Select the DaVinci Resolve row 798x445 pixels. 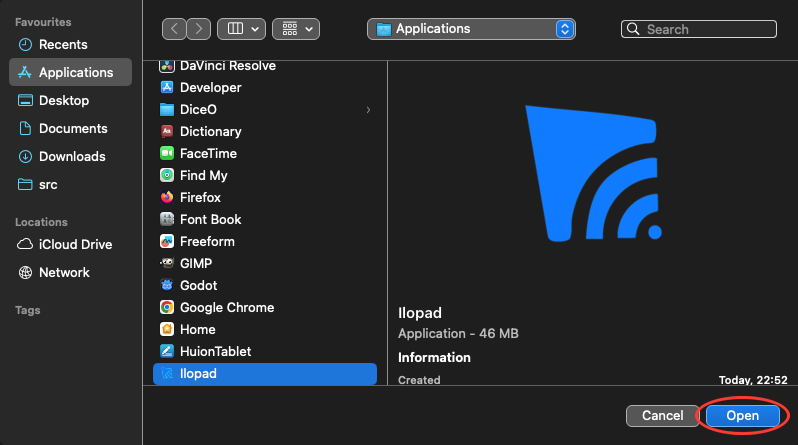pos(265,67)
